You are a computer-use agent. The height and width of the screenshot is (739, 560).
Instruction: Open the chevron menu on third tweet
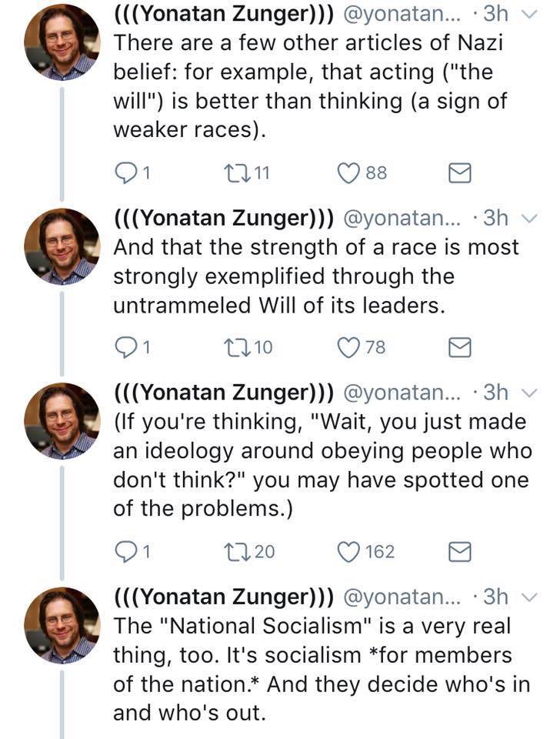[527, 393]
